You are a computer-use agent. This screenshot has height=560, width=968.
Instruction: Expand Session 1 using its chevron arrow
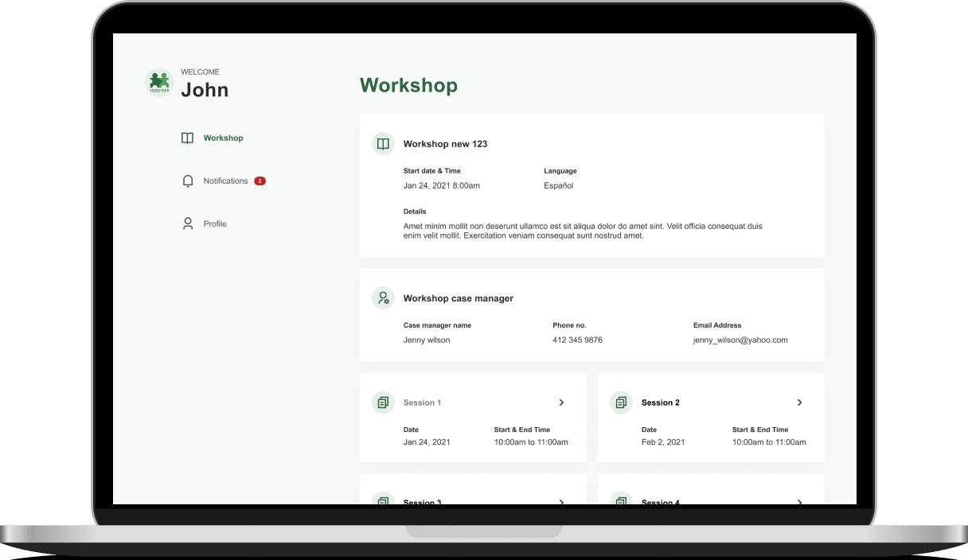561,402
